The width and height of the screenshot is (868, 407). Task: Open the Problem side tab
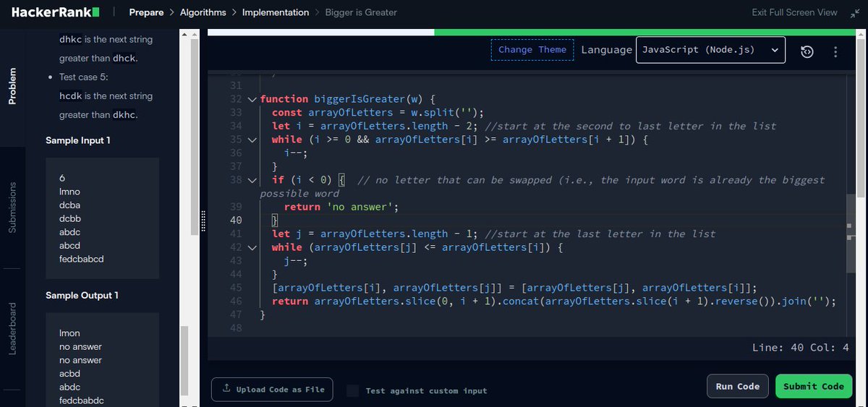pyautogui.click(x=12, y=87)
